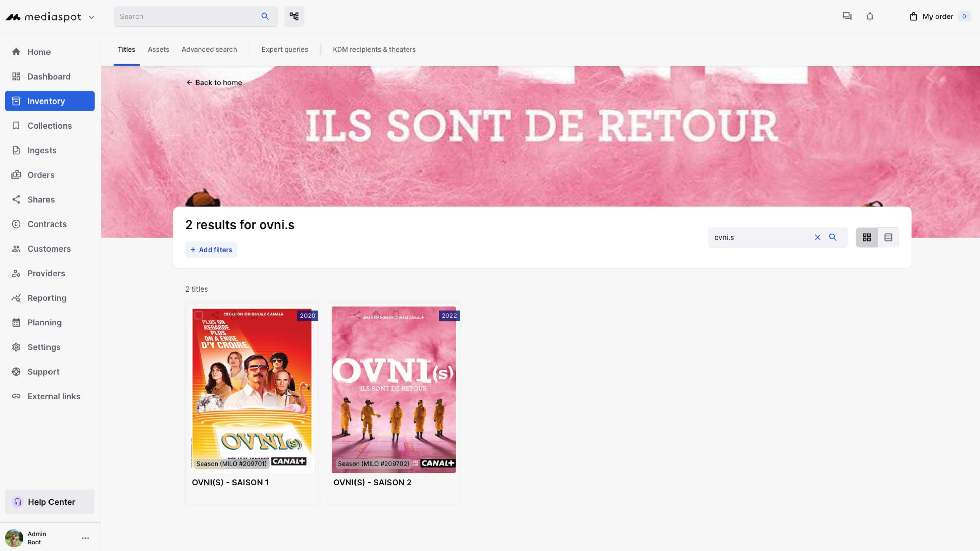The width and height of the screenshot is (980, 551).
Task: Add OVNI(S) Saison 1 to order
Action: pyautogui.click(x=235, y=315)
